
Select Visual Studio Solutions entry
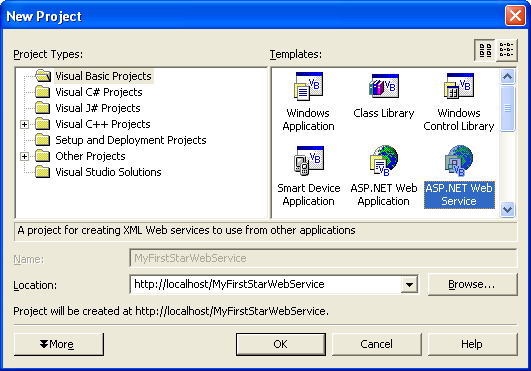108,172
